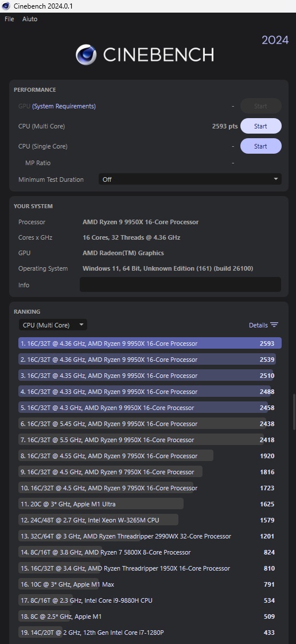Open the Minimum Test Duration dropdown
This screenshot has height=644, width=296.
[190, 179]
